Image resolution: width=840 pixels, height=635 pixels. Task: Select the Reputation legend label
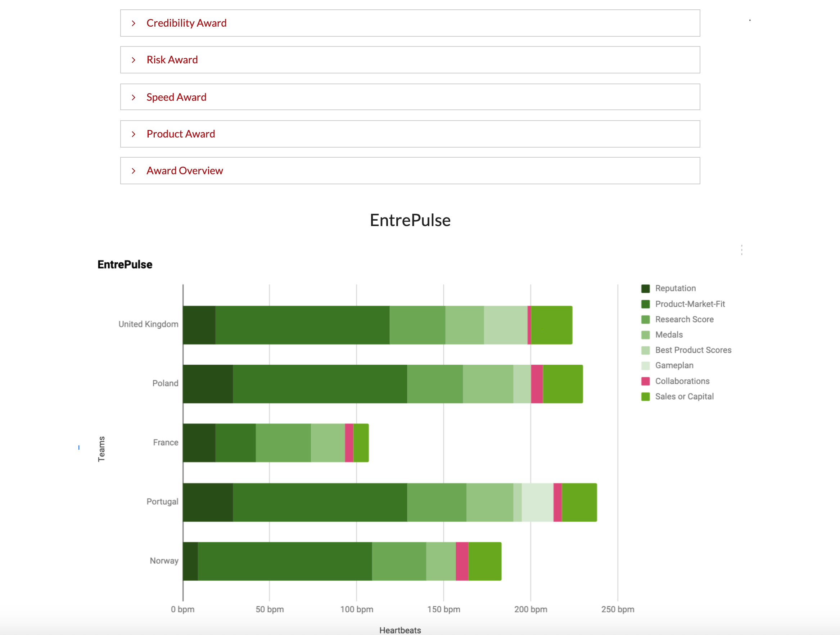pos(676,288)
